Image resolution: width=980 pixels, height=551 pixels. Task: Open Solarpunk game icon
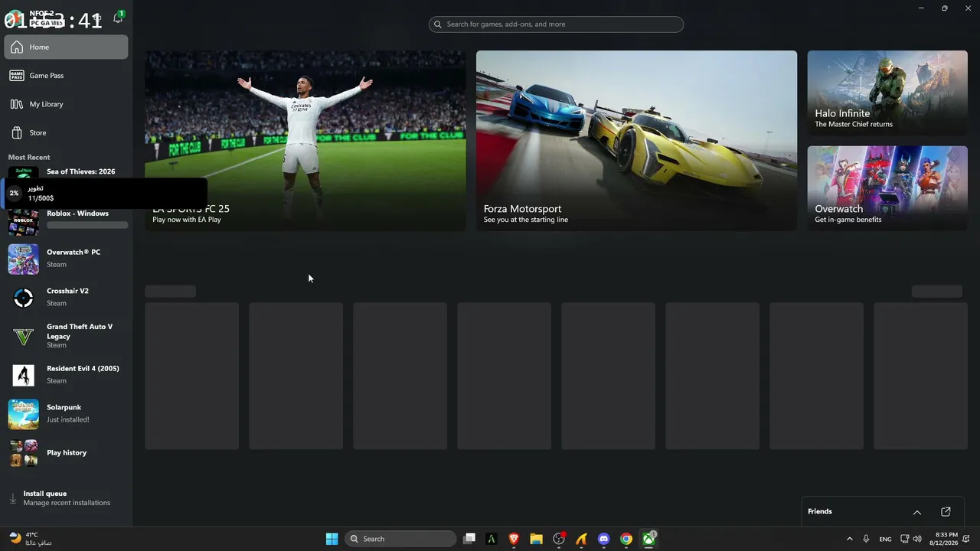point(23,414)
